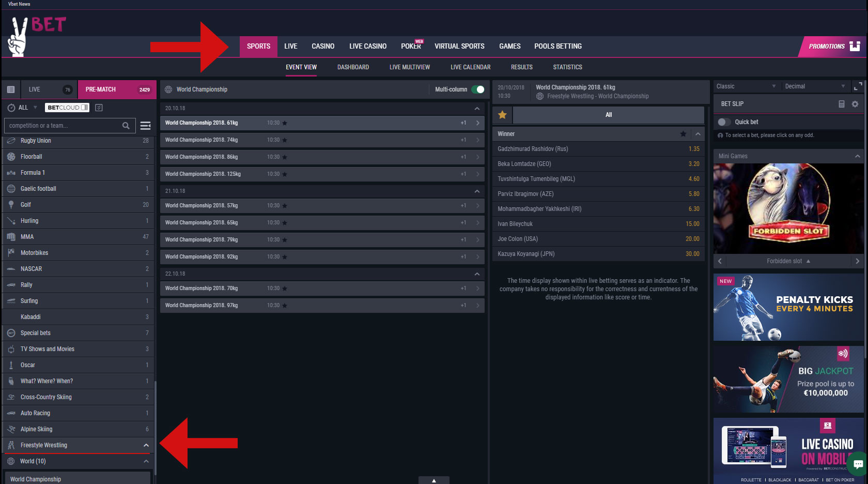Viewport: 868px width, 484px height.
Task: Click in the competition or team search field
Action: coord(62,126)
